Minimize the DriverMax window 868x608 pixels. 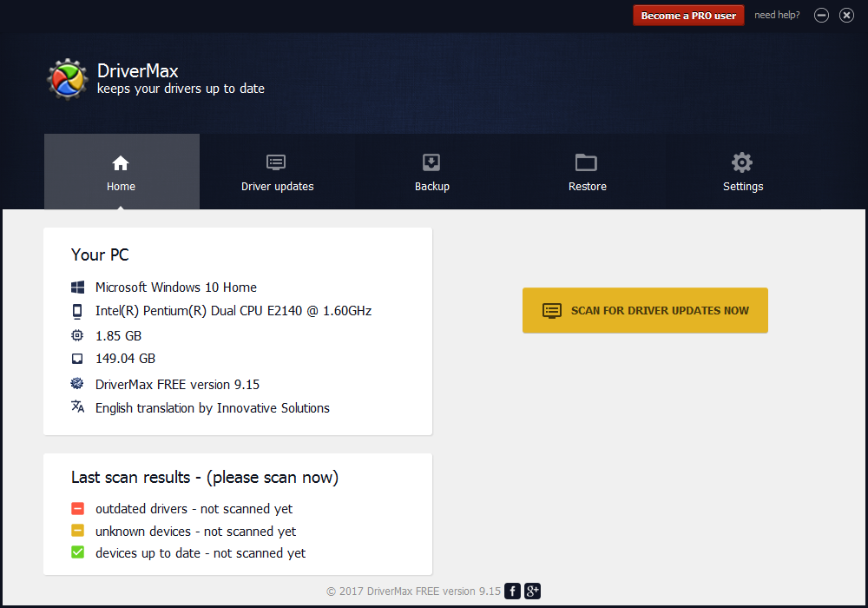[821, 16]
